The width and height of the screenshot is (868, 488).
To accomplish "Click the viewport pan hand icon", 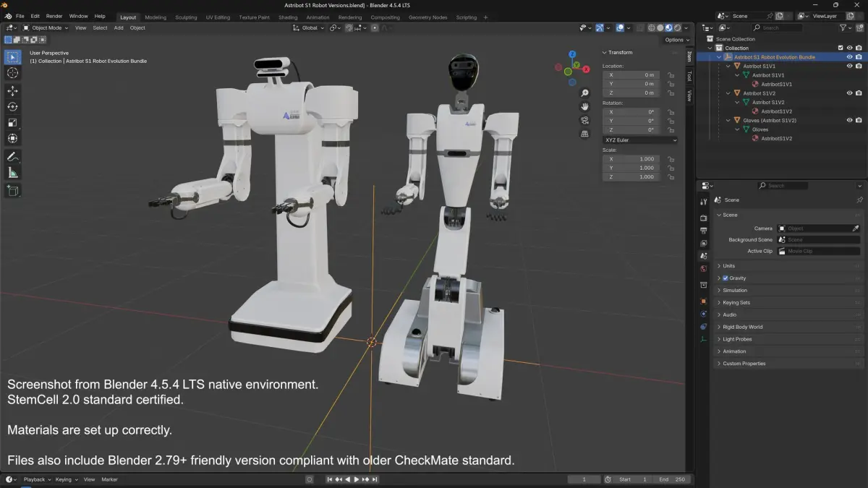I will 585,107.
